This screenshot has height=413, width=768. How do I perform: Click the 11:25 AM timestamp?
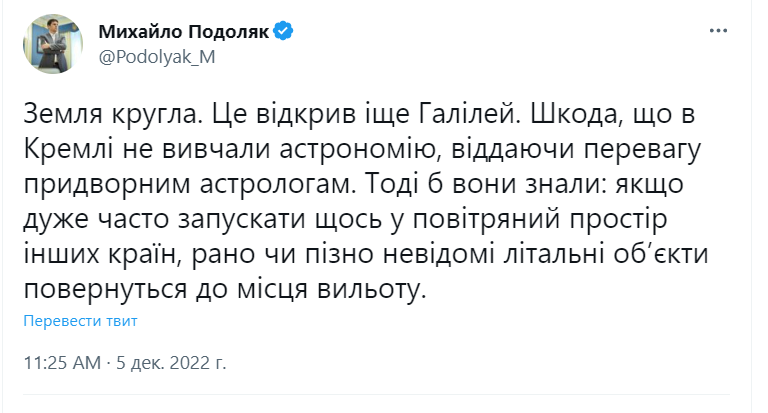click(62, 360)
